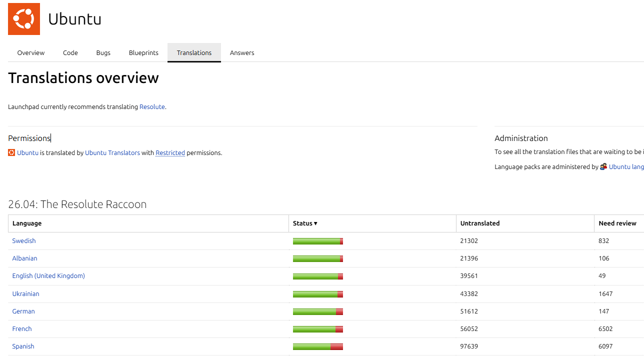Sort by the Untranslated column header

479,223
